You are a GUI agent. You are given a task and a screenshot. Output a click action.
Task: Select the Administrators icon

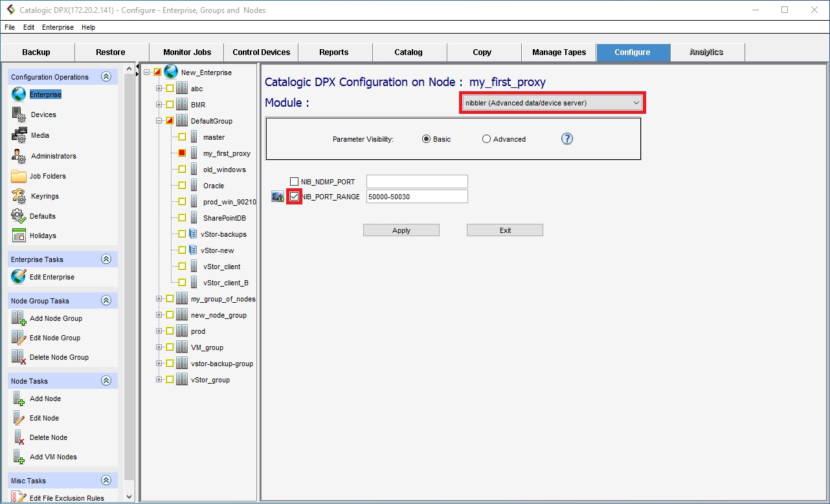click(x=19, y=156)
